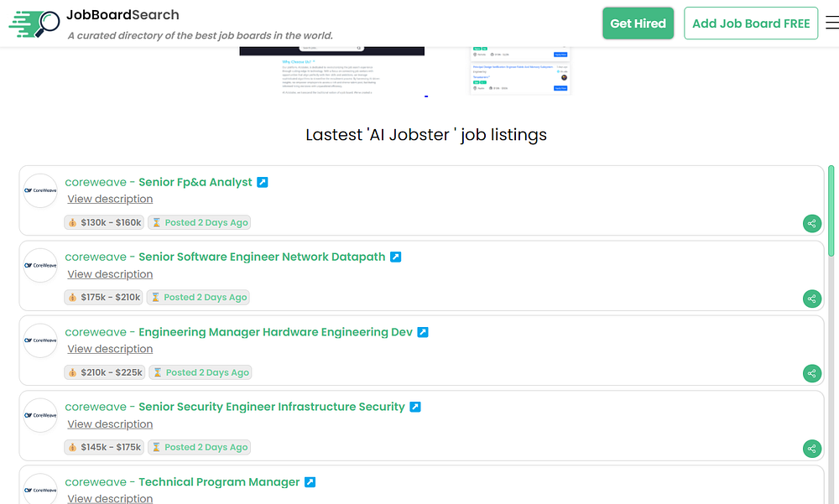Click CoreWeave logo on Senior Fp&a Analyst card
This screenshot has height=504, width=839.
click(x=40, y=190)
